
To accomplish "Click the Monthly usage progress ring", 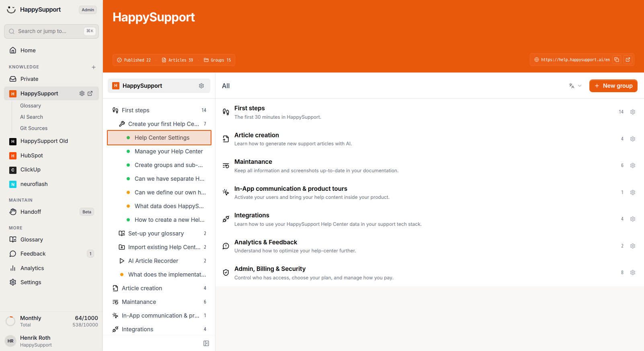I will point(10,321).
